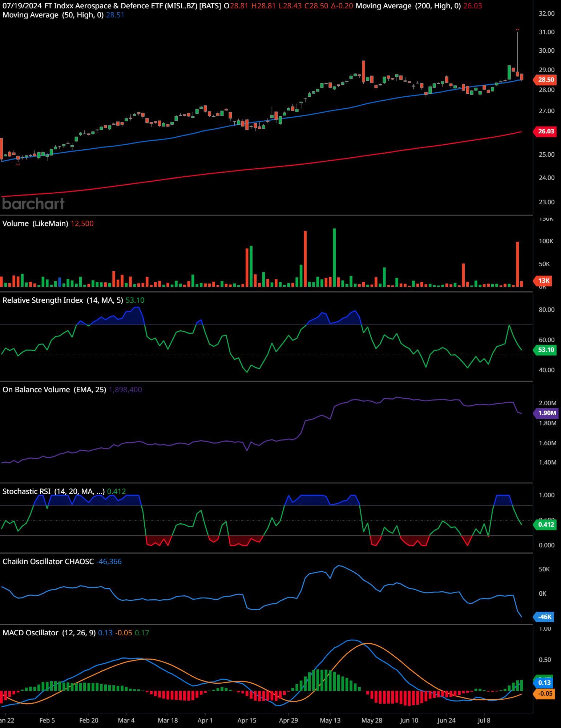The width and height of the screenshot is (561, 728).
Task: Click the 'Relative Strength Index (14, MA, 5)' label
Action: click(62, 300)
